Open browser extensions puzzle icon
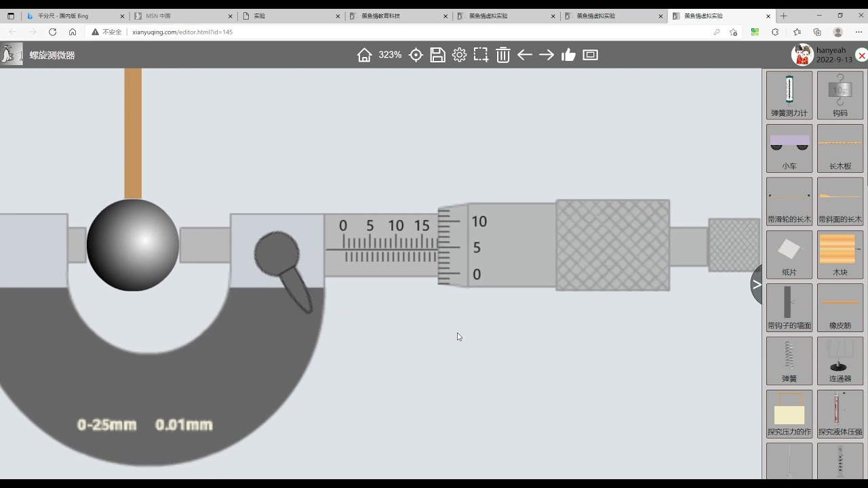 tap(775, 32)
